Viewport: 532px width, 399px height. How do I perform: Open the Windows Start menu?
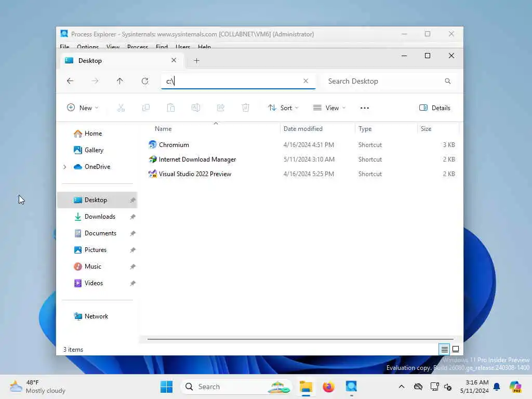point(166,387)
